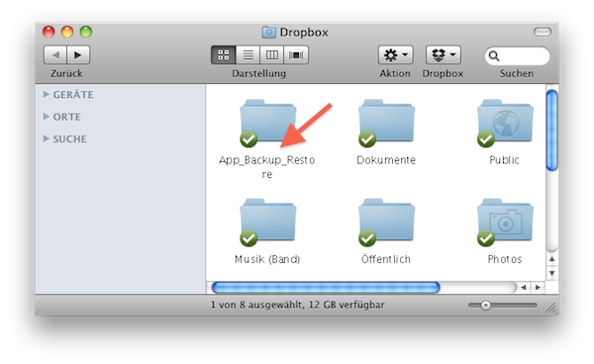
Task: Expand the ORTE sidebar section
Action: pyautogui.click(x=47, y=117)
